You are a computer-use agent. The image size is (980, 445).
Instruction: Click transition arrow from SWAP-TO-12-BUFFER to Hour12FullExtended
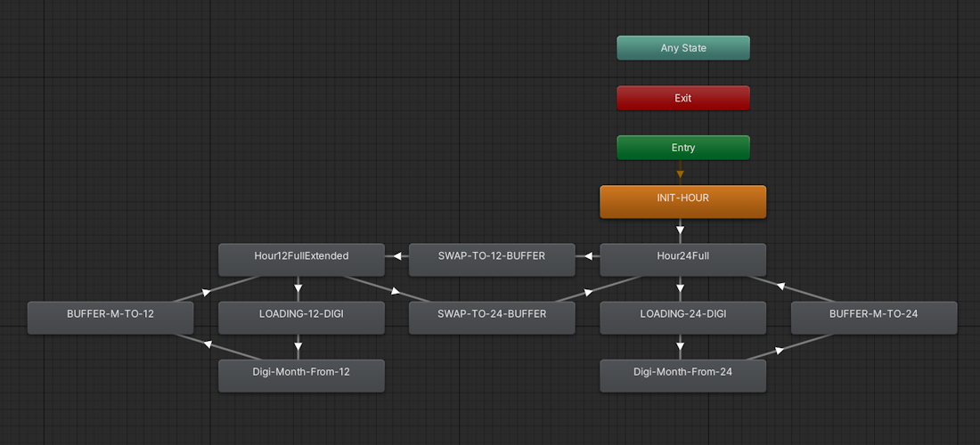pyautogui.click(x=396, y=256)
